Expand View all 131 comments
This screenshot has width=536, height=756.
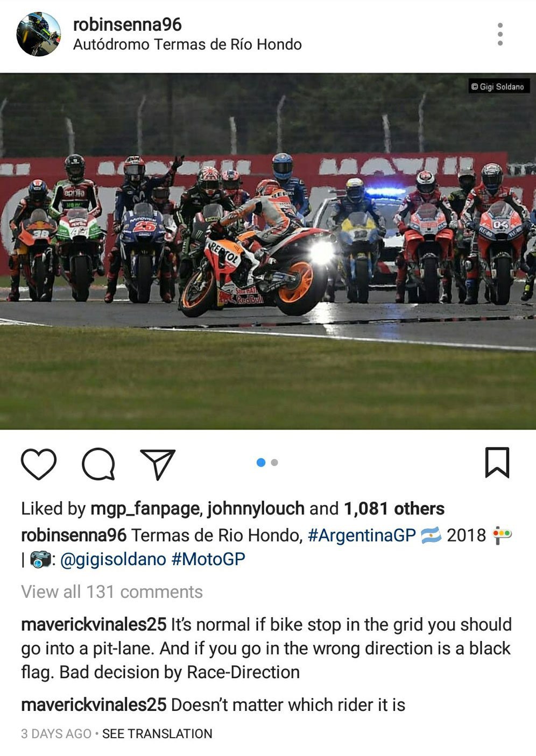[112, 591]
